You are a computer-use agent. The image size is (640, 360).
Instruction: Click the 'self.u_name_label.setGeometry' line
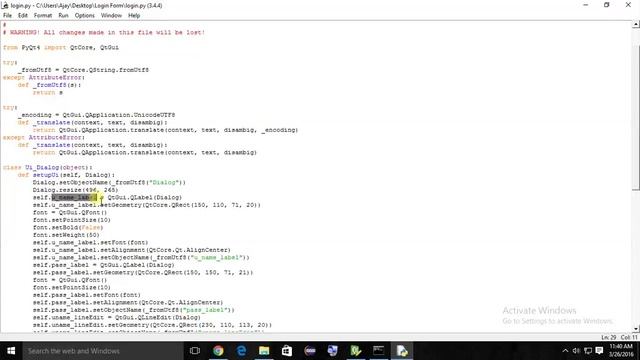(147, 205)
